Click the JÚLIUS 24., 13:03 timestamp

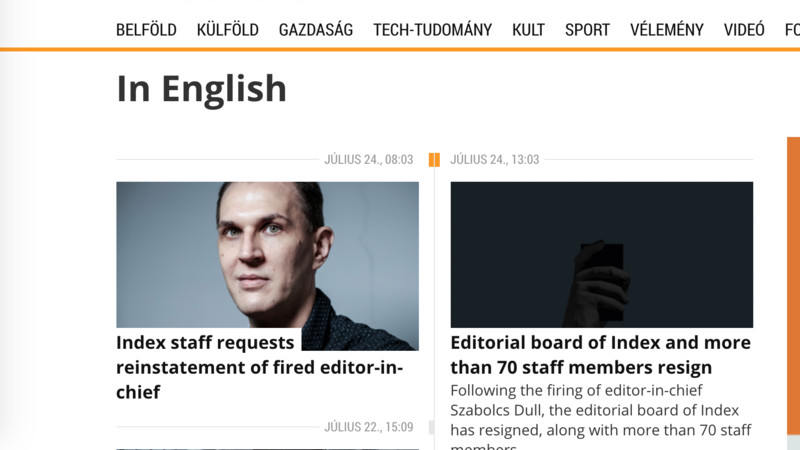494,160
